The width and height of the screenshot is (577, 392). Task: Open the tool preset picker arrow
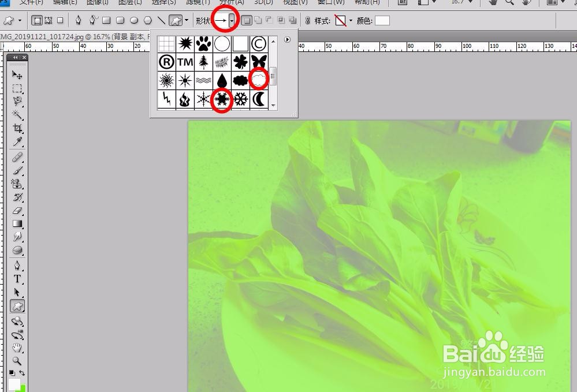(x=20, y=21)
